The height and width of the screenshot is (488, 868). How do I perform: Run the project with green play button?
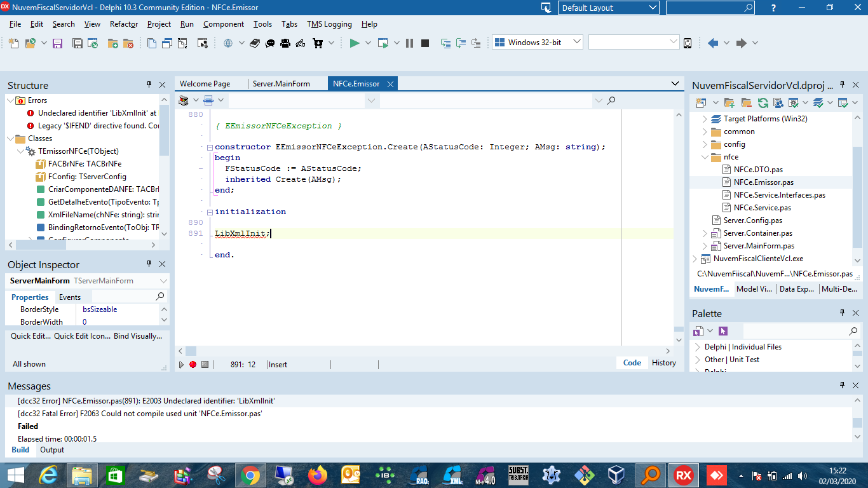[355, 43]
